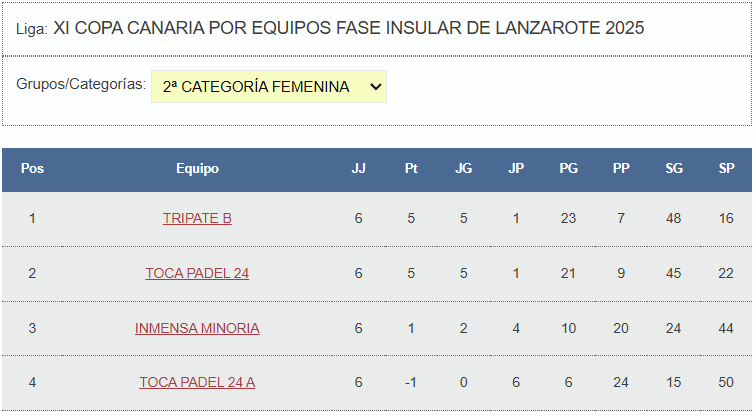Image resolution: width=756 pixels, height=416 pixels.
Task: Open the TRIPATE B team link
Action: (x=197, y=218)
